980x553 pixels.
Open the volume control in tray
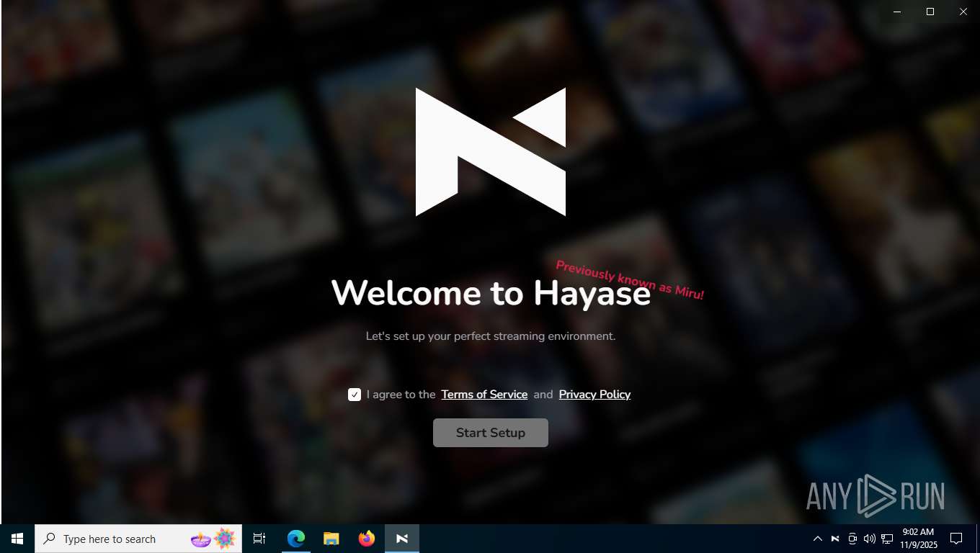click(x=870, y=539)
